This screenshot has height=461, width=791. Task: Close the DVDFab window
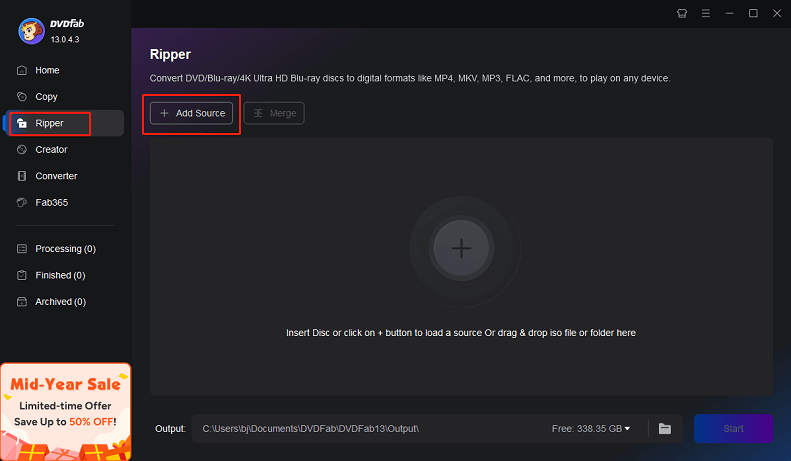777,14
